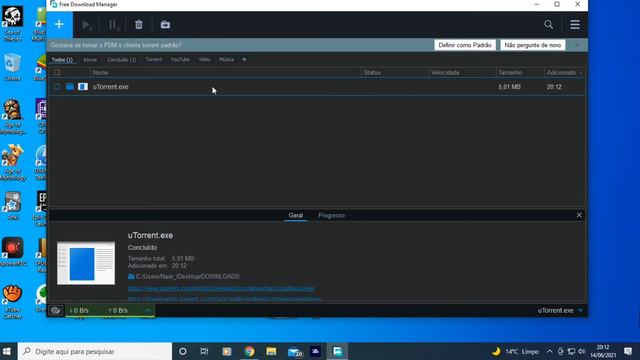Expand the speed panel chevron

tap(148, 311)
